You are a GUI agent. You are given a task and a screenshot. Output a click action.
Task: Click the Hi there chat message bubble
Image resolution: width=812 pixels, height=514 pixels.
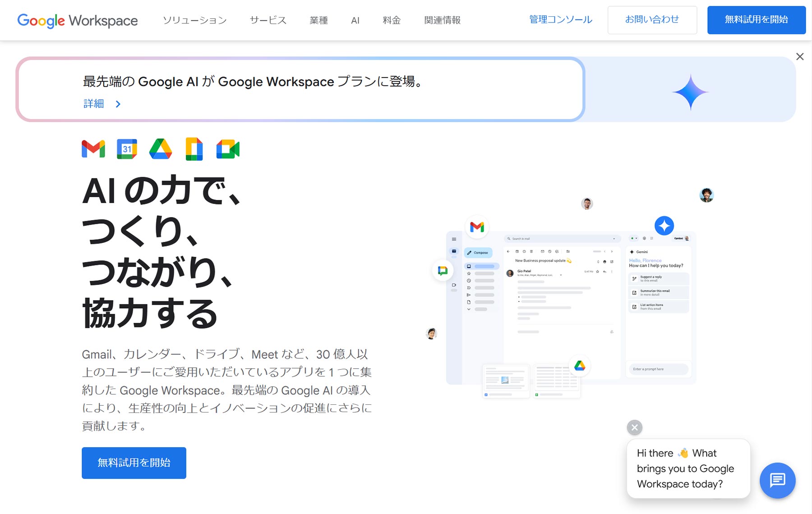688,468
